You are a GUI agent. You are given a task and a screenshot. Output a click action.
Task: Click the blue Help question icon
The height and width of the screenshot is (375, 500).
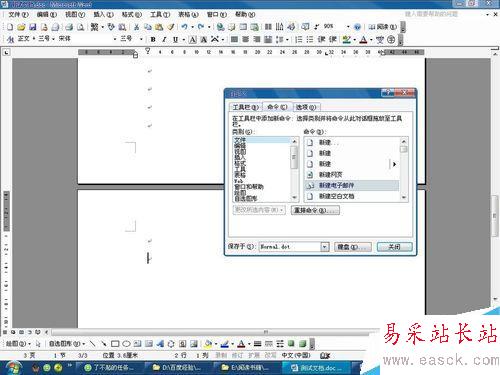tap(357, 27)
